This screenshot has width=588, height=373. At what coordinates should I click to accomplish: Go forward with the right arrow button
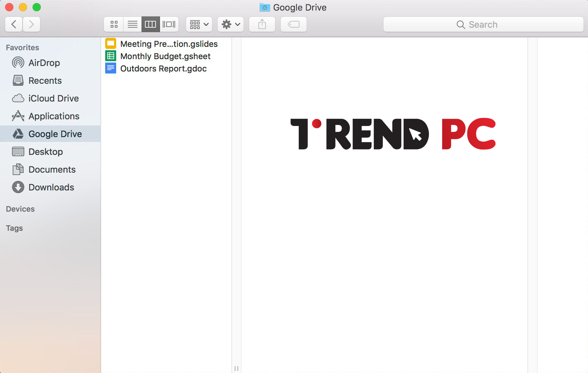pyautogui.click(x=32, y=24)
